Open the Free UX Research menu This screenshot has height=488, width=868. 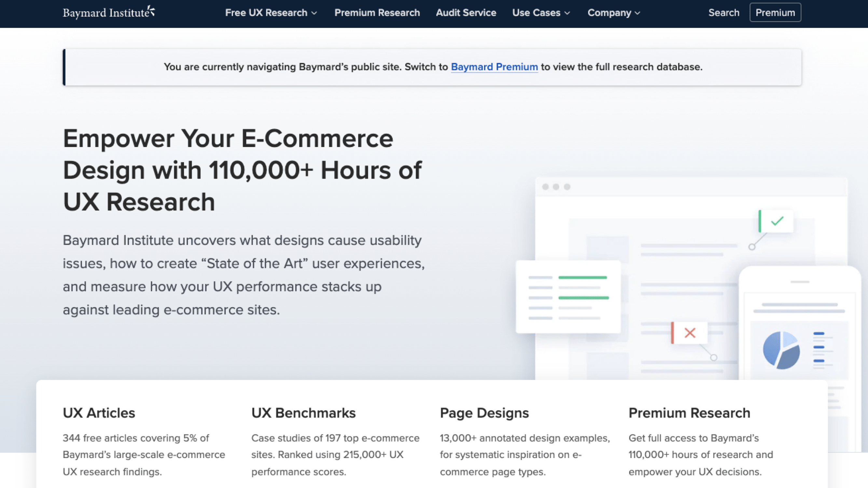point(271,13)
